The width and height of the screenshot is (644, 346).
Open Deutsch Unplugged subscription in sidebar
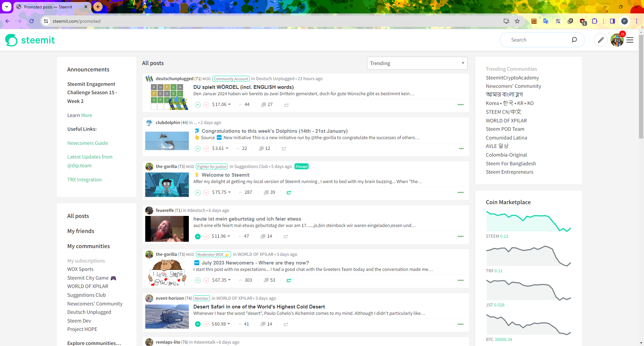pyautogui.click(x=89, y=312)
